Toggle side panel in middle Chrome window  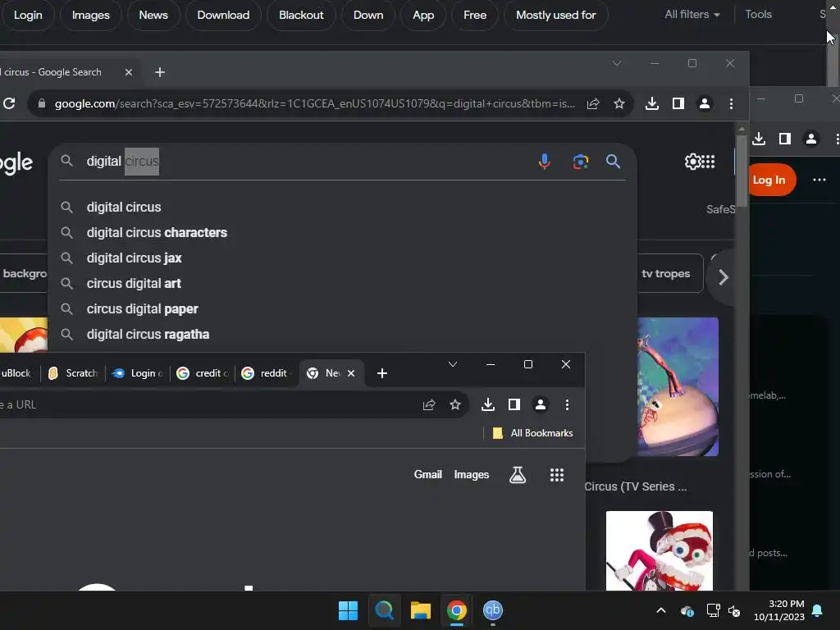tap(678, 103)
